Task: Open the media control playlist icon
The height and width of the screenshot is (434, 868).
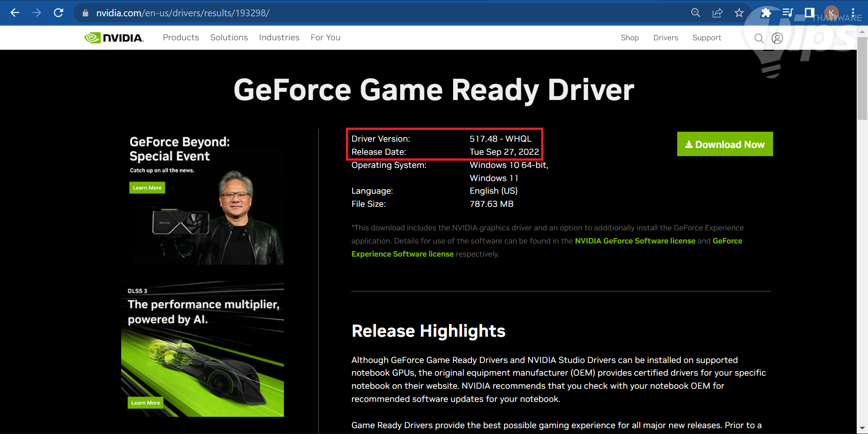Action: tap(788, 13)
